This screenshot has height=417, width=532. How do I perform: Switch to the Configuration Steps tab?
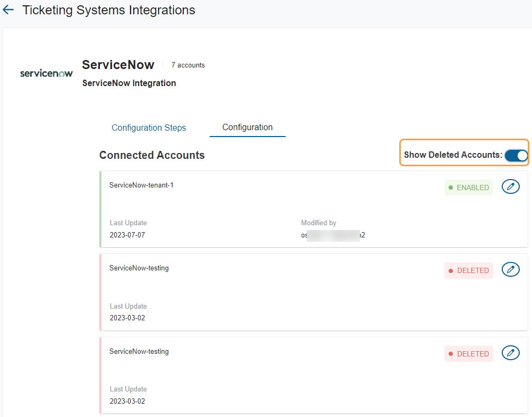(149, 128)
